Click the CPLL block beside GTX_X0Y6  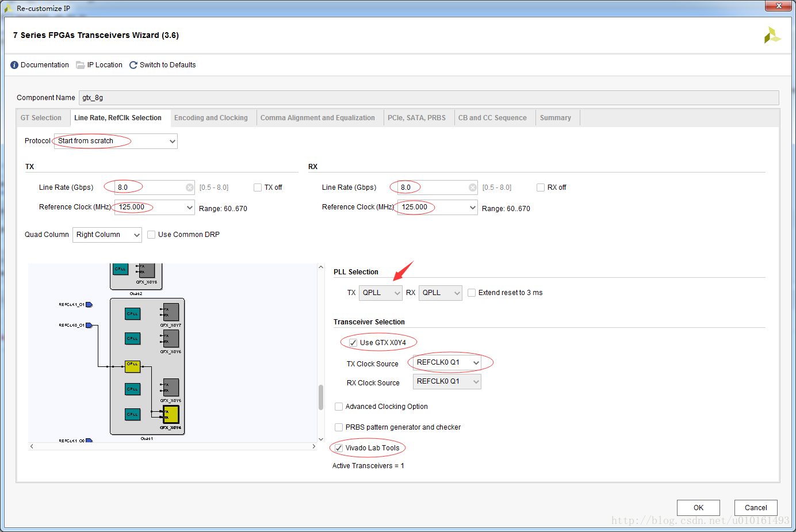tap(133, 338)
